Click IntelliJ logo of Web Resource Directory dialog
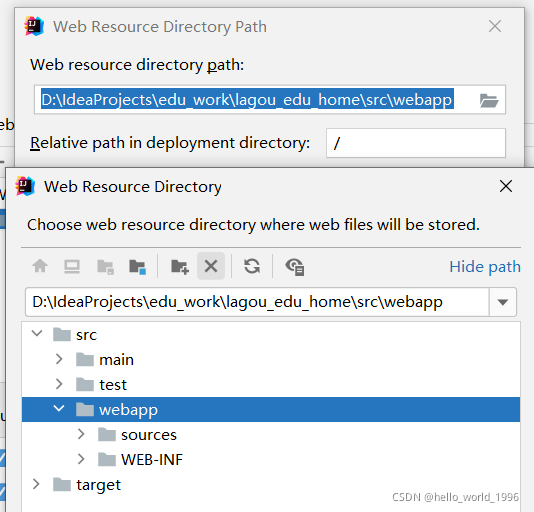Screen dimensions: 534x512 [25, 186]
